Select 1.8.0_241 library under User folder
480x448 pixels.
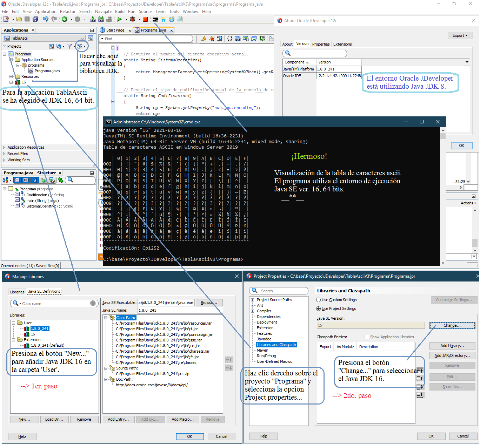(x=40, y=329)
